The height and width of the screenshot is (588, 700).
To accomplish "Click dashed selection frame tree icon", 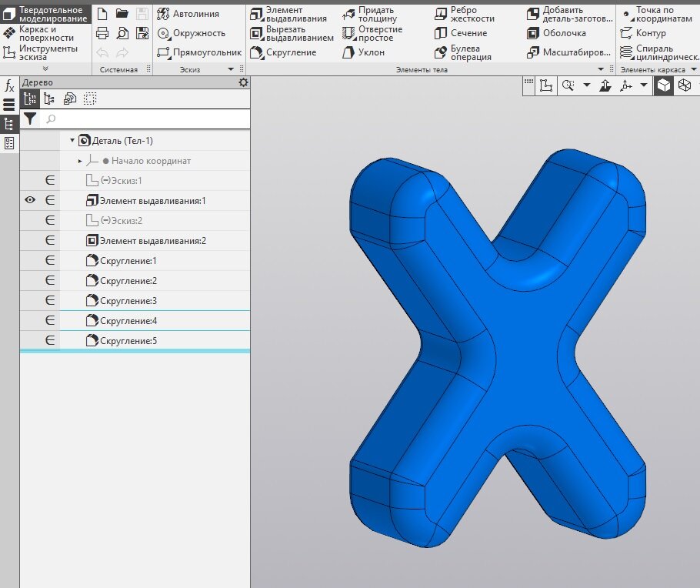I will pos(90,99).
